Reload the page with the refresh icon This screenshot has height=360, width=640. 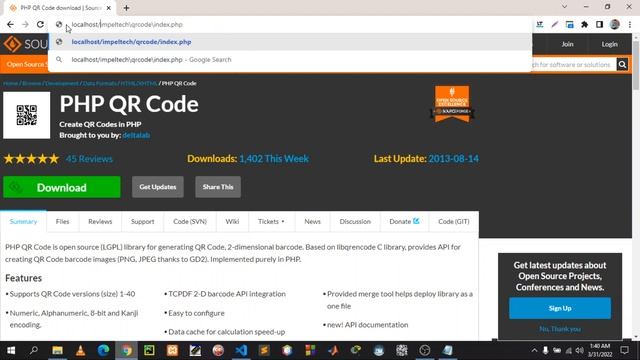[x=40, y=24]
